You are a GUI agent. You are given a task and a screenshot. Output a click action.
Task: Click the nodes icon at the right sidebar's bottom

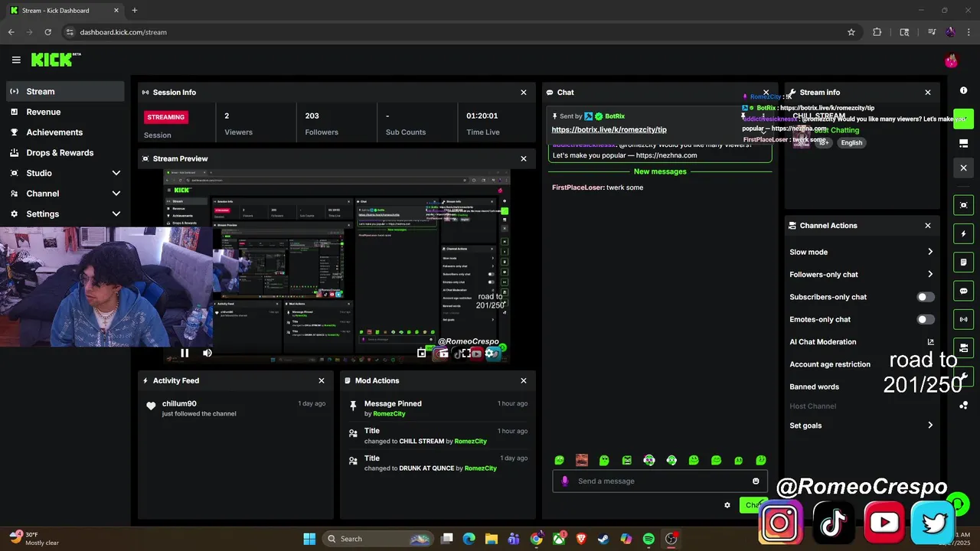point(964,405)
